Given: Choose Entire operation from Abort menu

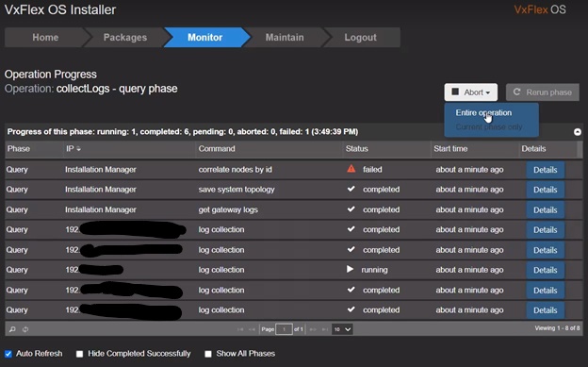Looking at the screenshot, I should tap(483, 112).
